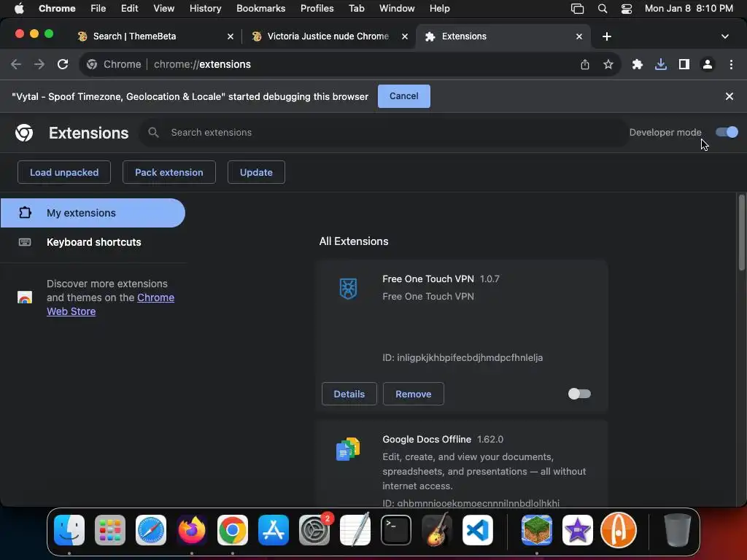Select My extensions in sidebar
The image size is (747, 560).
[93, 213]
